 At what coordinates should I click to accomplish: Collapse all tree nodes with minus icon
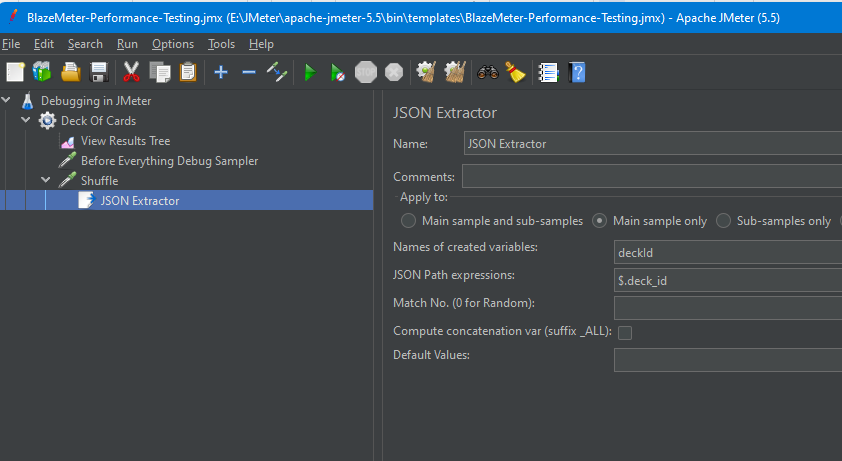[x=249, y=72]
